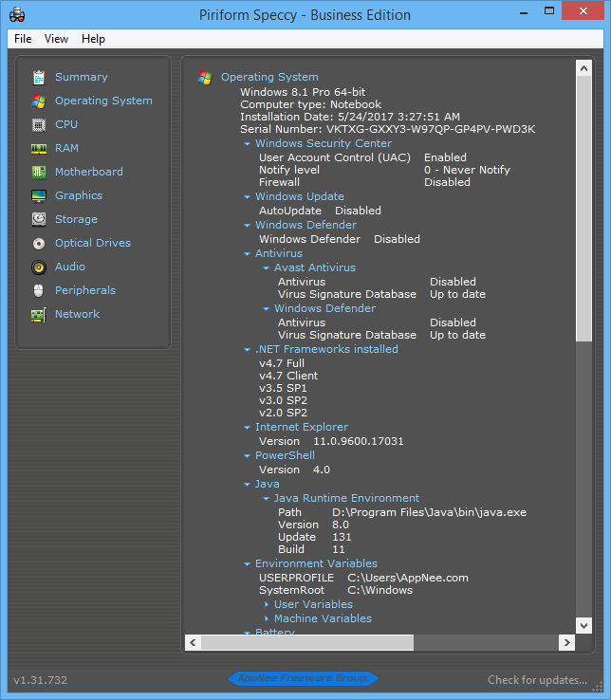Collapse the Windows Security Center group
The image size is (611, 700).
click(247, 144)
